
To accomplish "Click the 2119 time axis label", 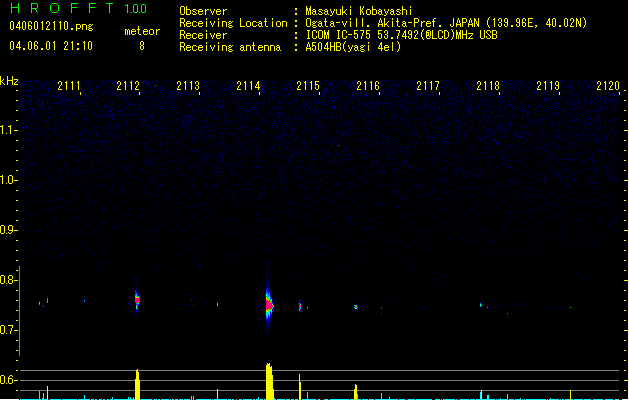I will (x=548, y=86).
